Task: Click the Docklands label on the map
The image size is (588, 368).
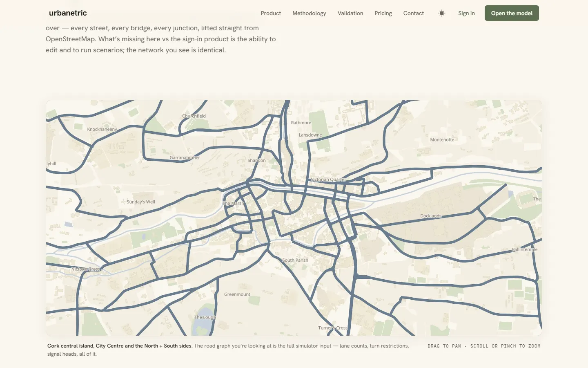Action: [431, 216]
